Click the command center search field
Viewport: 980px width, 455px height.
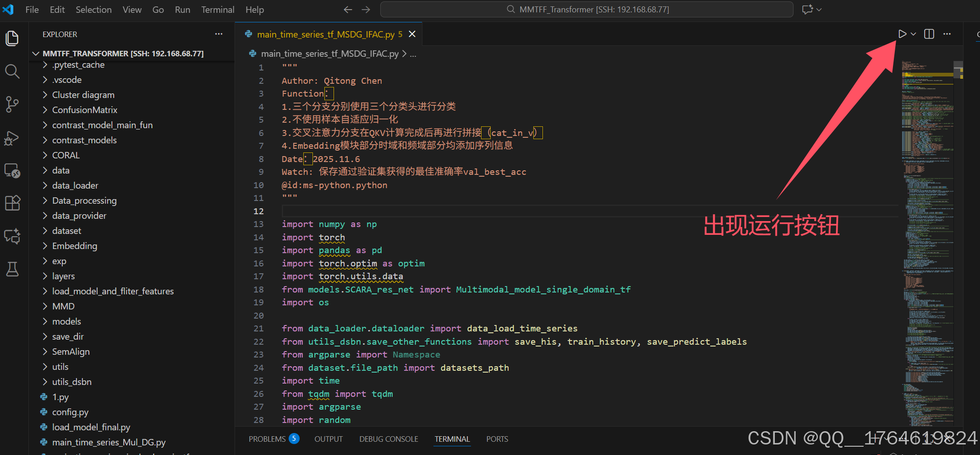(x=586, y=9)
